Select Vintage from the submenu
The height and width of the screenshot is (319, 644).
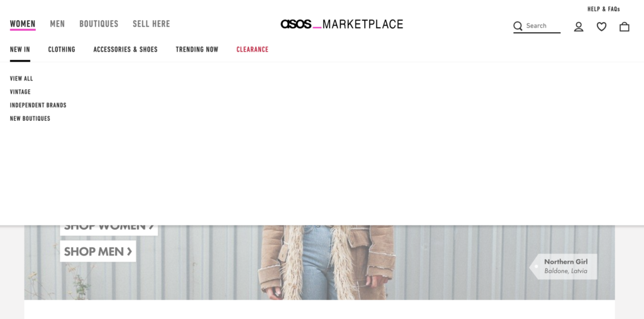[x=20, y=92]
